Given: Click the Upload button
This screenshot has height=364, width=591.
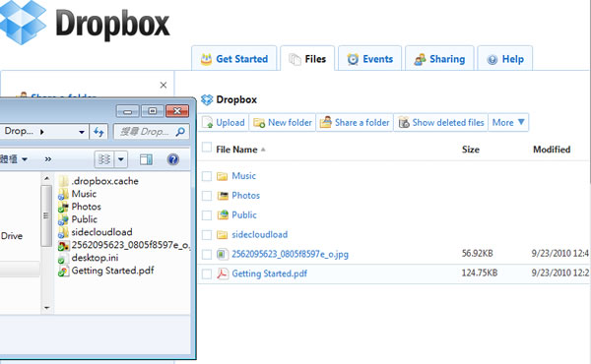Looking at the screenshot, I should click(x=224, y=122).
